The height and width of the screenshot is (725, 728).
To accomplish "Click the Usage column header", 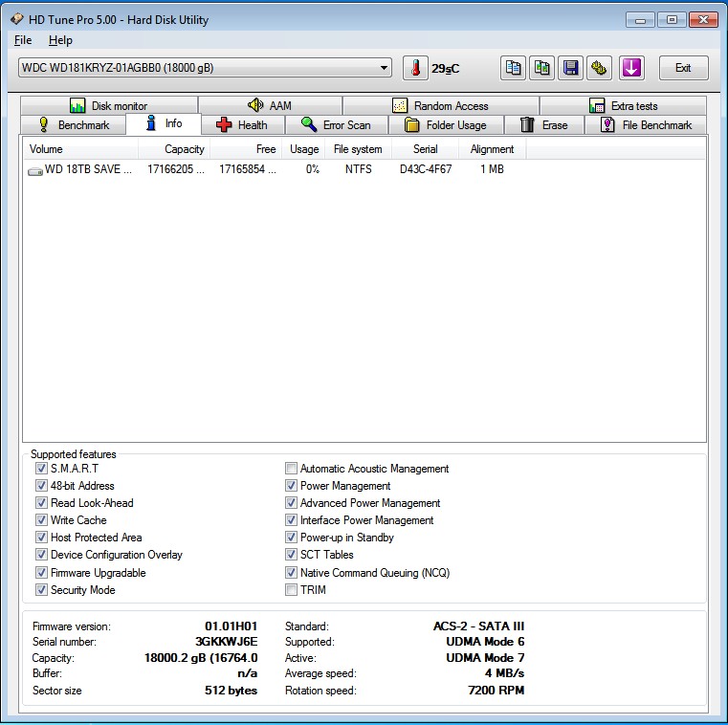I will tap(303, 149).
